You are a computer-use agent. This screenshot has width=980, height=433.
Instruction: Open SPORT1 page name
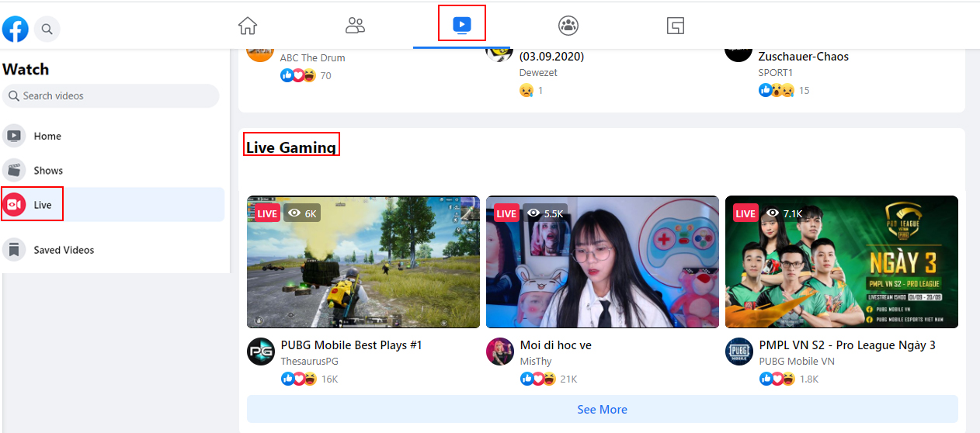tap(776, 73)
